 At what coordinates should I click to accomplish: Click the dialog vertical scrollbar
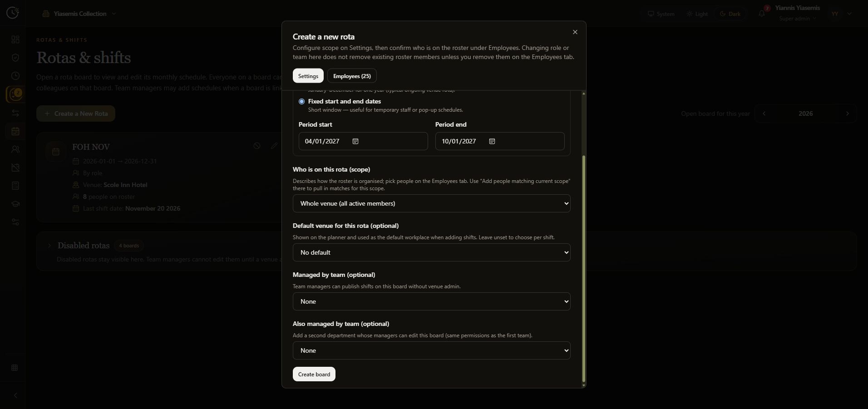tap(583, 269)
